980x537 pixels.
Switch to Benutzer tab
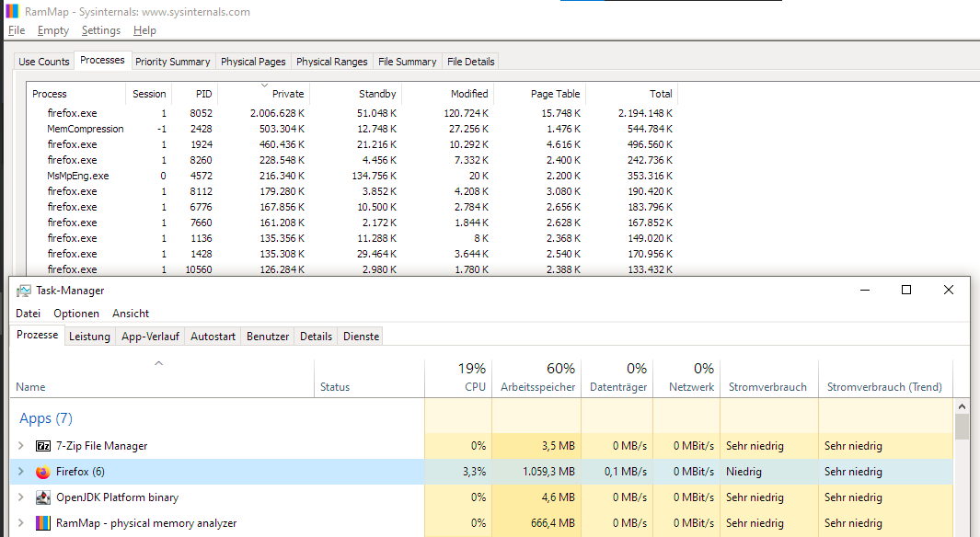(268, 337)
